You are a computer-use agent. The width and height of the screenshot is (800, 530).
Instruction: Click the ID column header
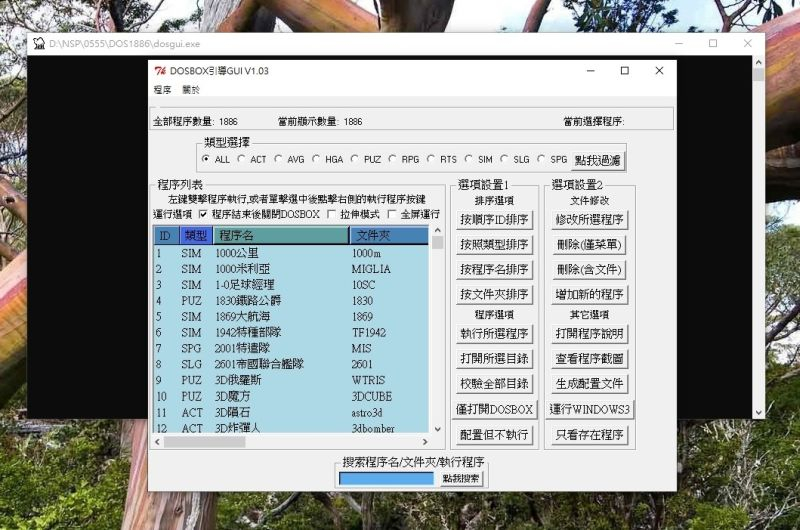tap(166, 236)
